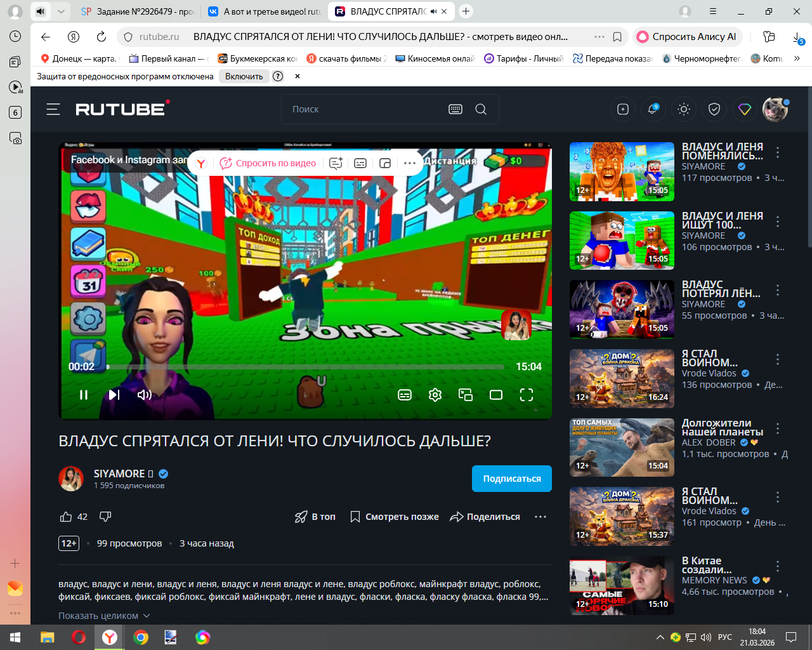Open options for 'В Китае создали...' video

pos(778,566)
